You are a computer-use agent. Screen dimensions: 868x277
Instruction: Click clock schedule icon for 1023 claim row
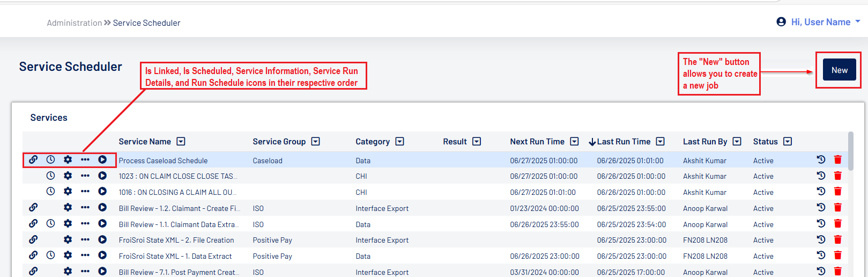50,176
